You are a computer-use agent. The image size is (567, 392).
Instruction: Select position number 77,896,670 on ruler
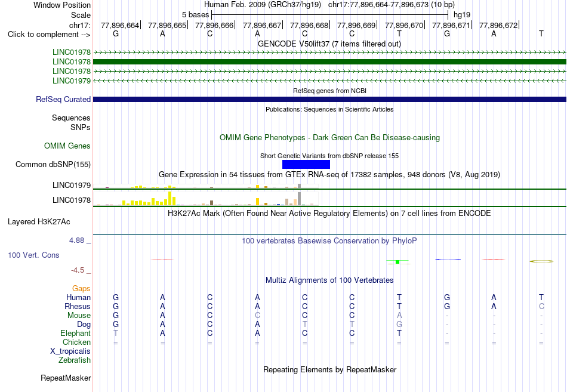click(x=404, y=25)
